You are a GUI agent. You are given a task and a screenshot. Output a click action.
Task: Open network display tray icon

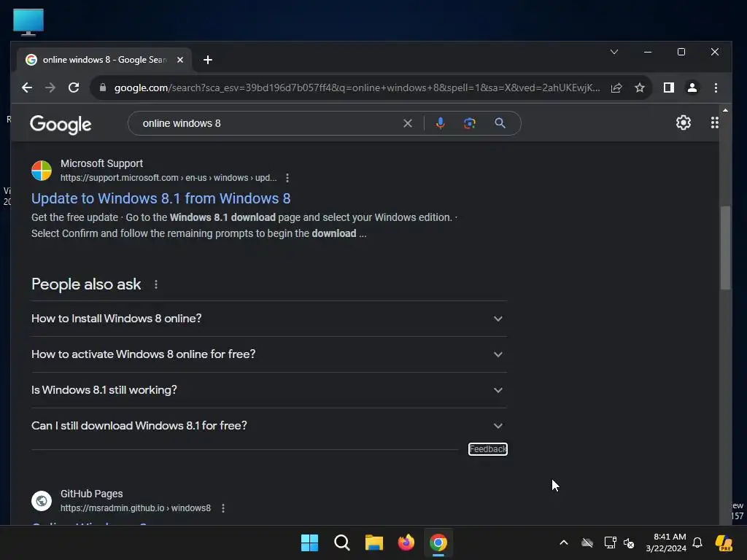(x=610, y=542)
